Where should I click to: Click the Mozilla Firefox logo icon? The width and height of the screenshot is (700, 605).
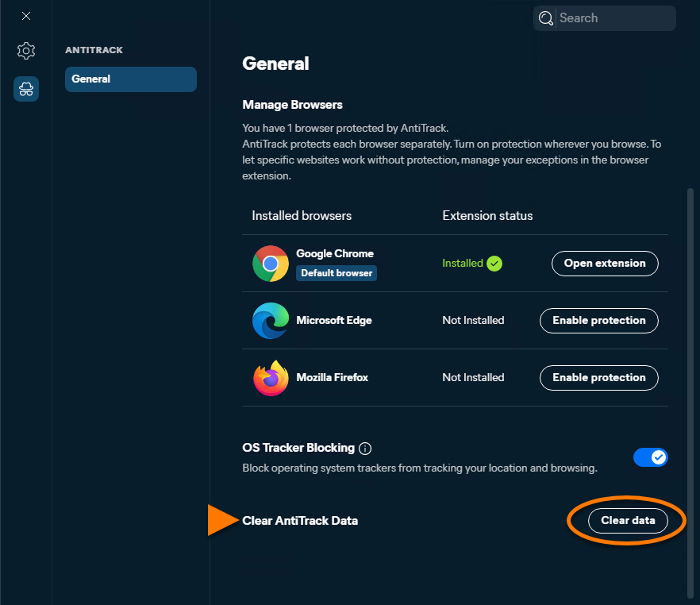pos(271,378)
